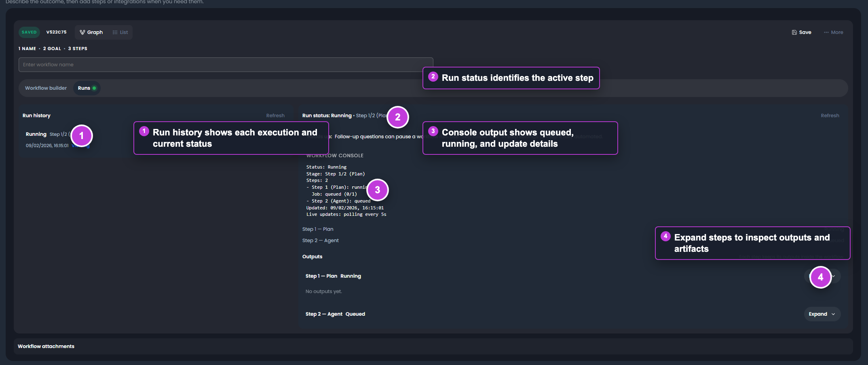
Task: Click 'Status: Running' console line
Action: (326, 167)
